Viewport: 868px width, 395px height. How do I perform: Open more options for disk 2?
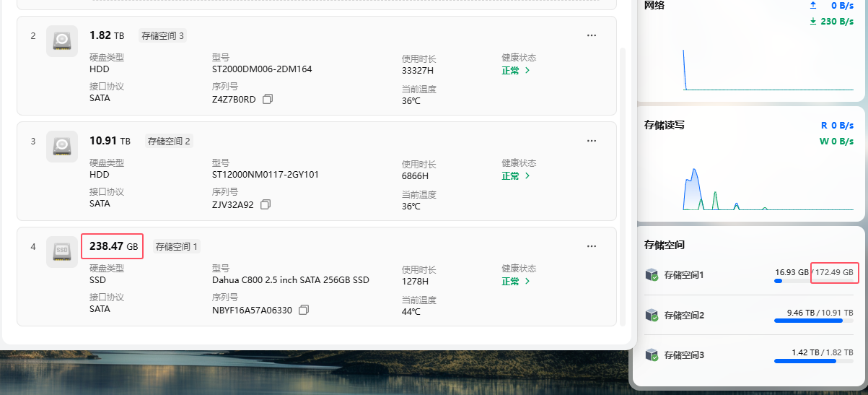pyautogui.click(x=592, y=35)
